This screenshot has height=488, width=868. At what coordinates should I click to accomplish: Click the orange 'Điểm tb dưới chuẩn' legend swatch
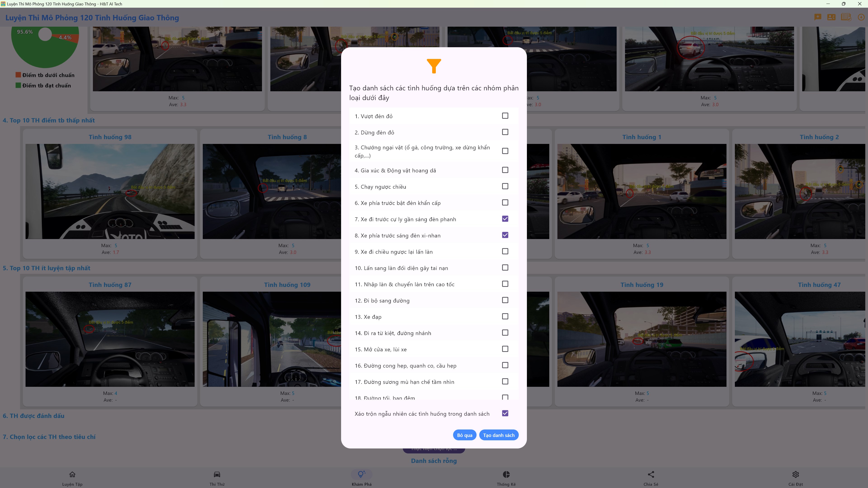pos(18,75)
